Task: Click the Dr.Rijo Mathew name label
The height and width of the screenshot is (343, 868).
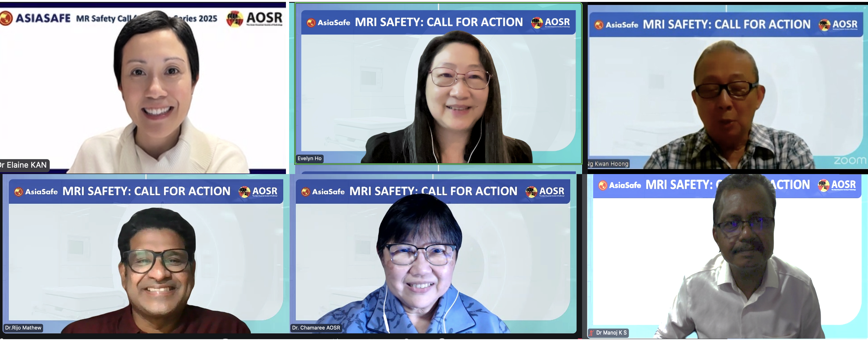Action: pos(23,328)
